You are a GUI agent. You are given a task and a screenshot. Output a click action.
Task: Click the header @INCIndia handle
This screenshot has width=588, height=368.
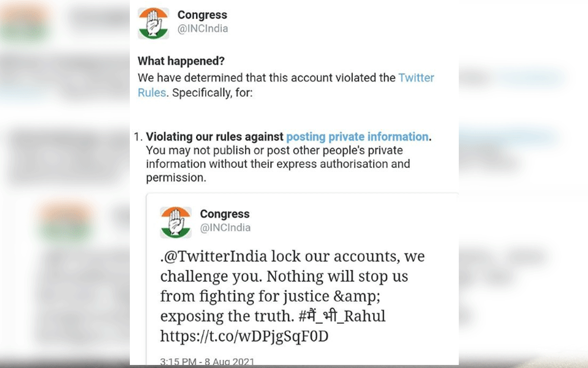point(203,29)
